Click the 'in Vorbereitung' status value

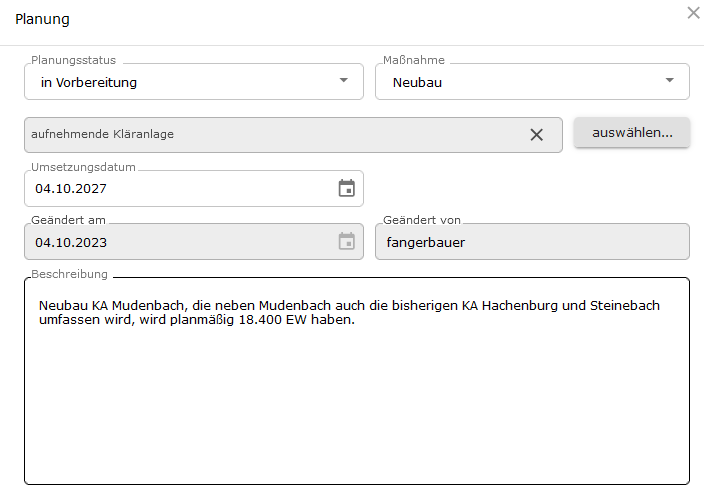click(x=89, y=83)
